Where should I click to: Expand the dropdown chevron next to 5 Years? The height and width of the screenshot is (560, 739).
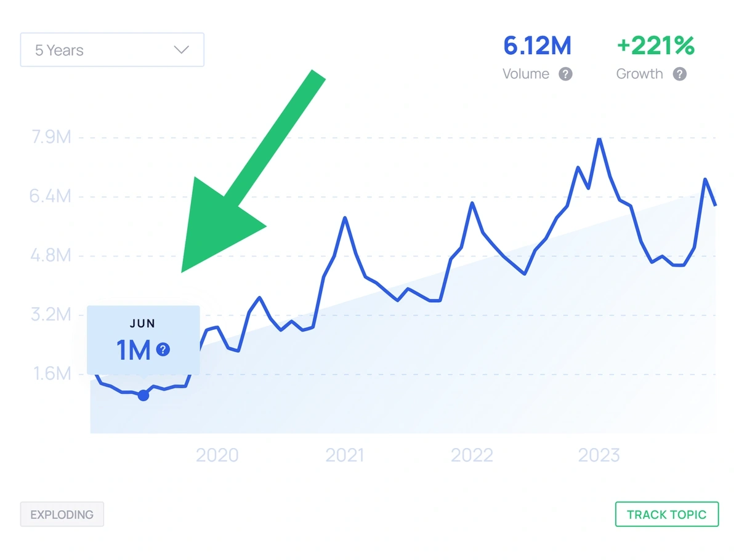(x=181, y=50)
